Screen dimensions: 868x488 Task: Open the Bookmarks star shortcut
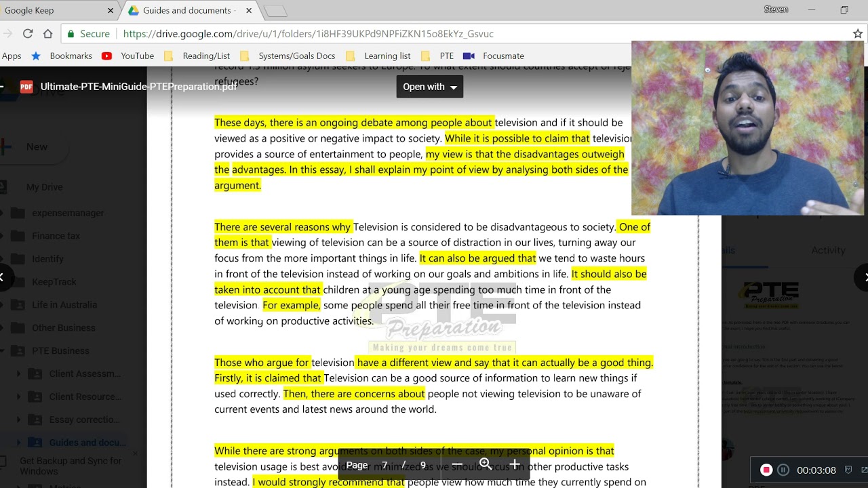pos(62,56)
